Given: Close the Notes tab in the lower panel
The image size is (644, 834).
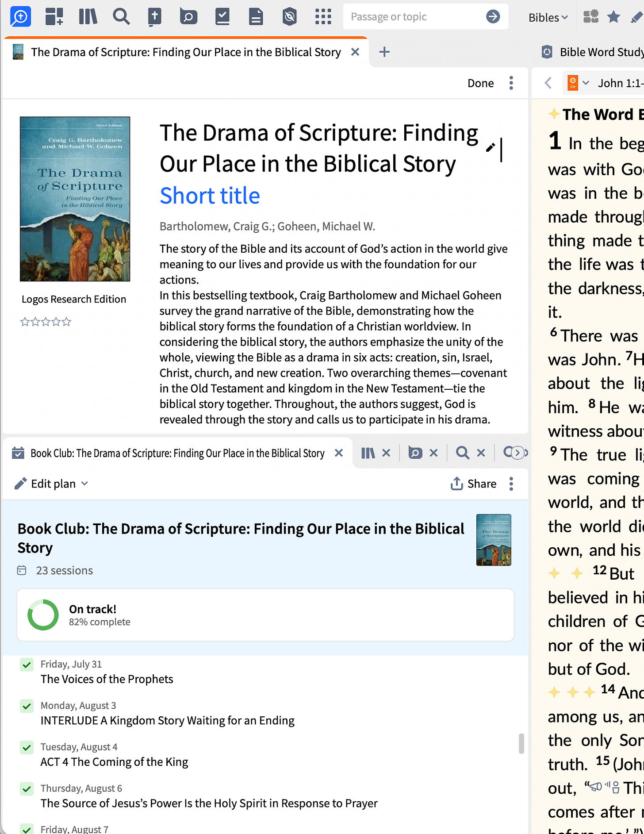Looking at the screenshot, I should coord(433,453).
